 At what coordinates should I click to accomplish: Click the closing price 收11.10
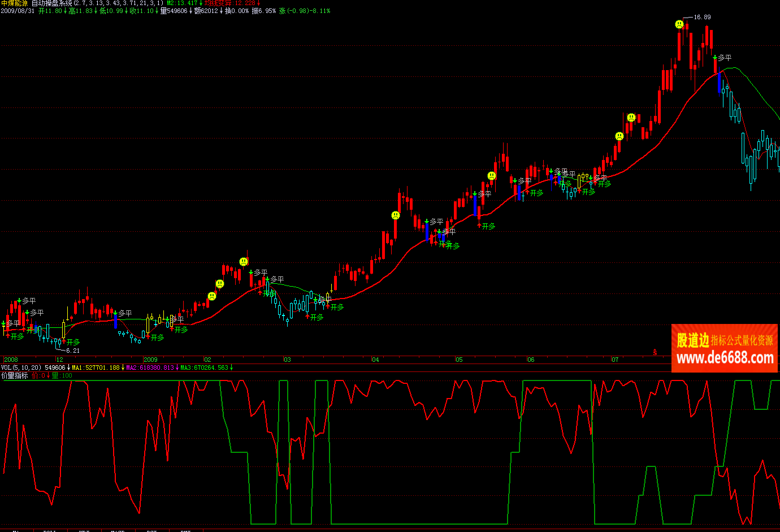coord(142,11)
